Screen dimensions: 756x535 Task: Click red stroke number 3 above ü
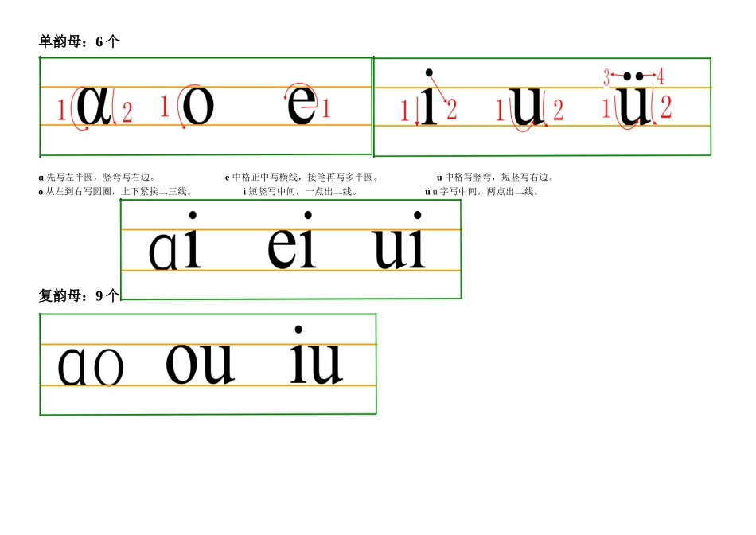[606, 76]
